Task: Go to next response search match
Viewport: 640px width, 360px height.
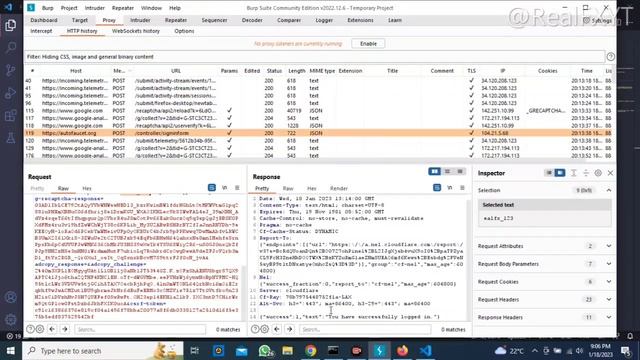Action: pyautogui.click(x=290, y=329)
